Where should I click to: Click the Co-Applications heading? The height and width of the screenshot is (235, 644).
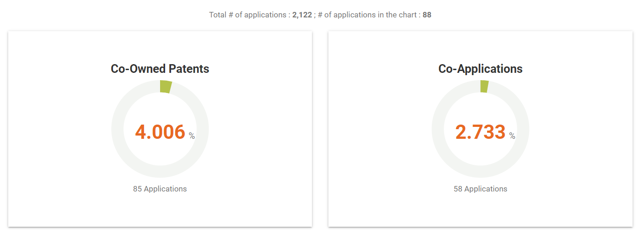tap(480, 69)
